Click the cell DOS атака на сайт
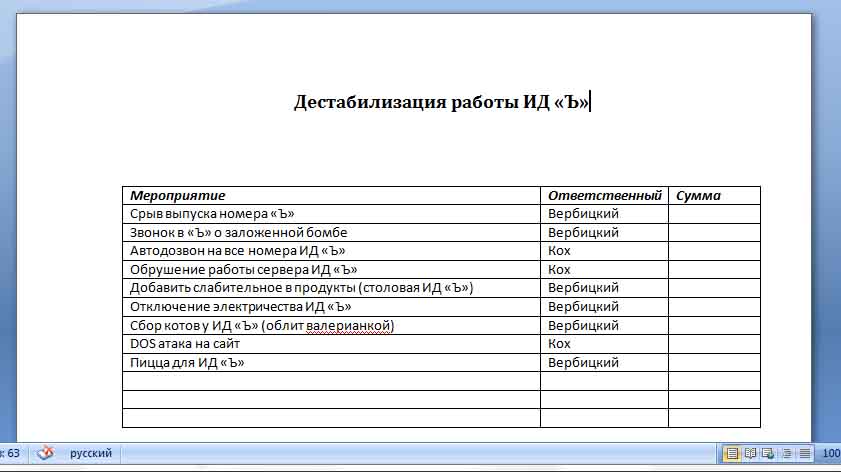This screenshot has width=841, height=472. click(x=331, y=344)
